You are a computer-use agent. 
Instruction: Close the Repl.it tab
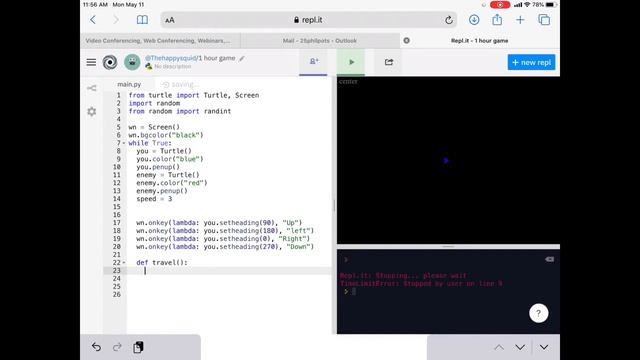click(x=407, y=40)
